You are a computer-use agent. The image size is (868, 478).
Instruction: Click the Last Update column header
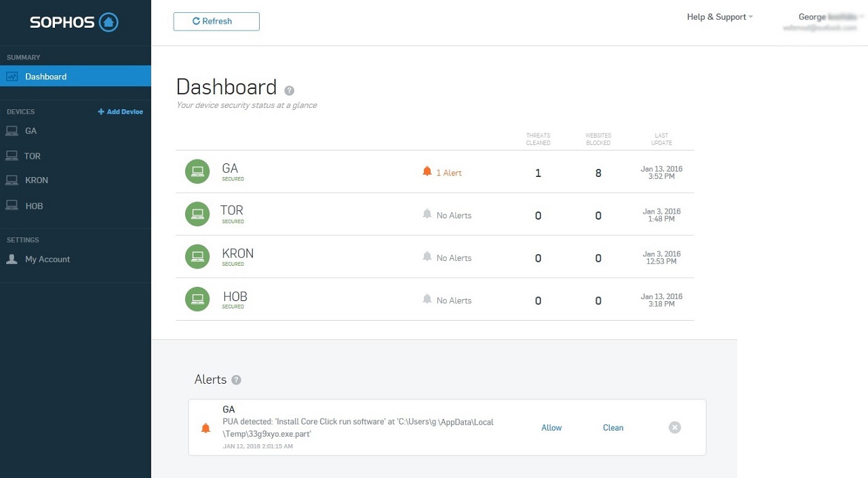point(661,139)
